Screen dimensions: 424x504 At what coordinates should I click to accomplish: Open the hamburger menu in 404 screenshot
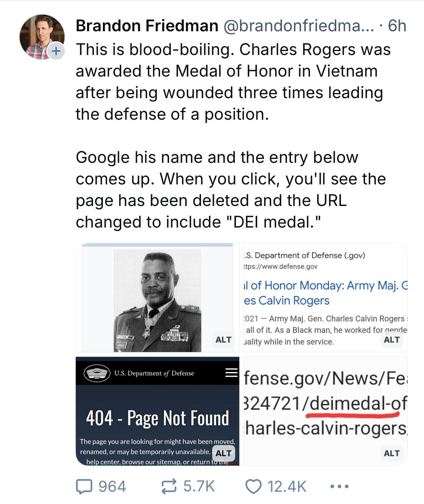tap(231, 372)
